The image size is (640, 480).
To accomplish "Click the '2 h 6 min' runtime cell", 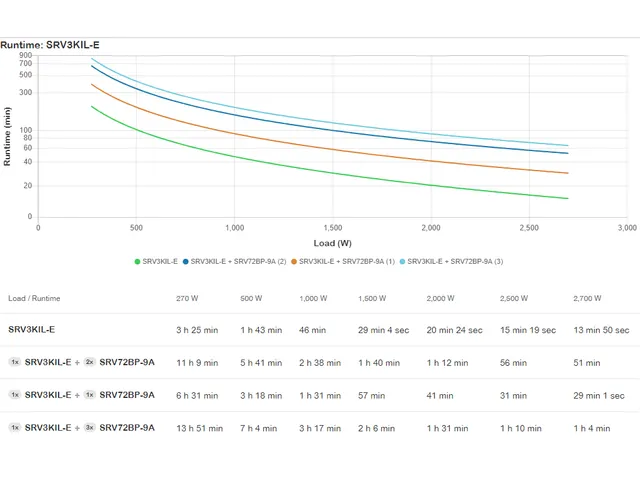I will [x=376, y=428].
